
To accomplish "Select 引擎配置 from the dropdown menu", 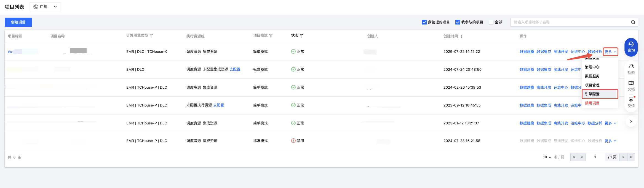I will (x=592, y=94).
